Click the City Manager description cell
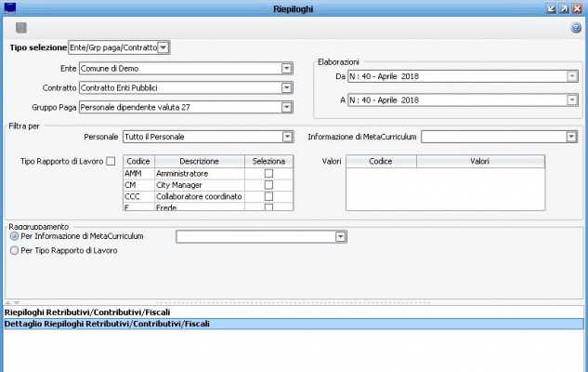This screenshot has height=372, width=588. click(200, 185)
